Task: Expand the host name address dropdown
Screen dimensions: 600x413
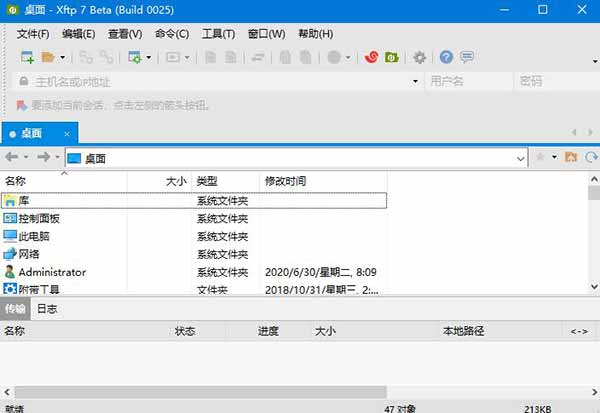Action: click(415, 81)
